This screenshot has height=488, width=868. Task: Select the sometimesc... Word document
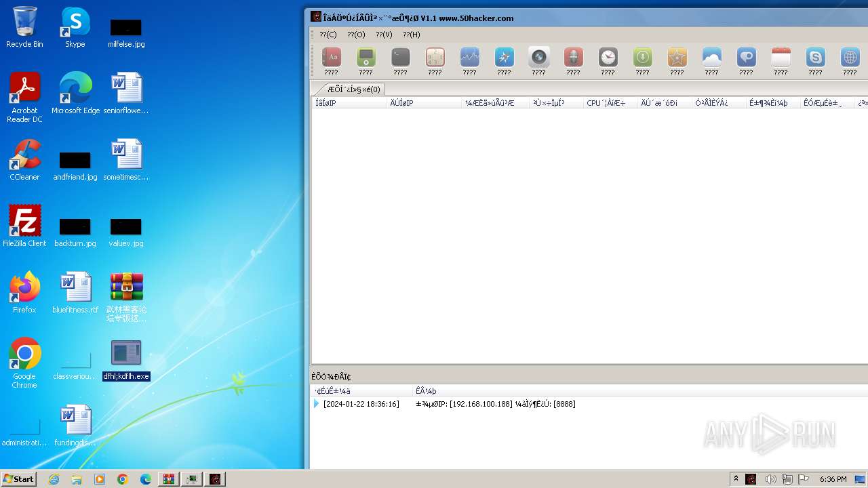coord(126,160)
